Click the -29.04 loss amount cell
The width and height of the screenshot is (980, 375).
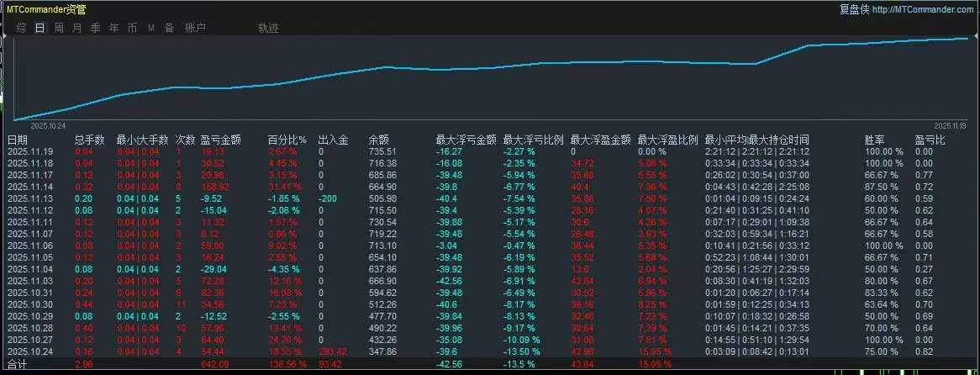213,269
